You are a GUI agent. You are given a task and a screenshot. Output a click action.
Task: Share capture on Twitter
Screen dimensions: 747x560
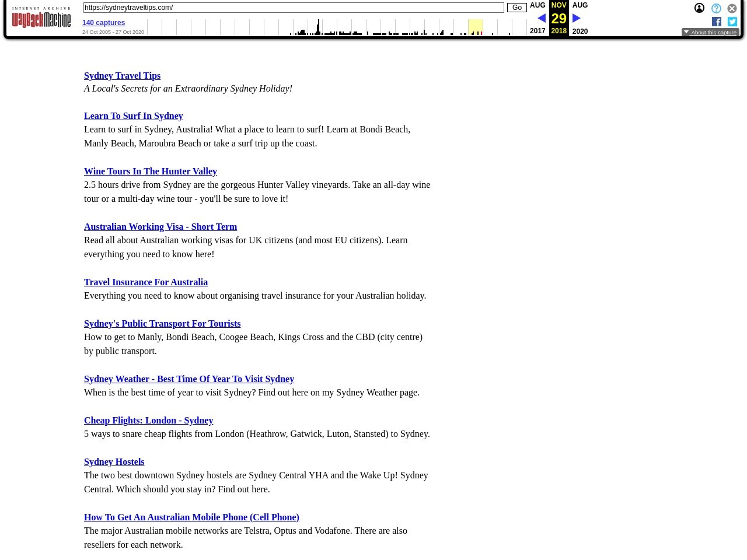[x=732, y=22]
